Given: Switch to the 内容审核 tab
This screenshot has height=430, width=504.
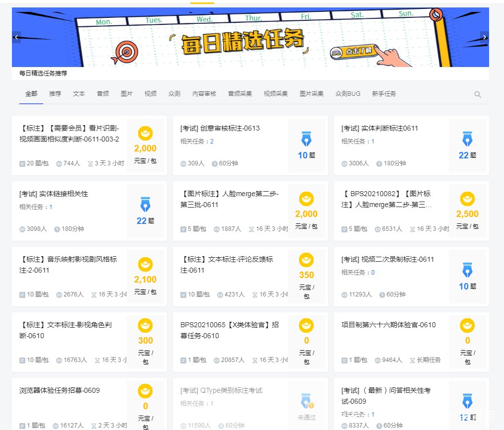Looking at the screenshot, I should 204,93.
